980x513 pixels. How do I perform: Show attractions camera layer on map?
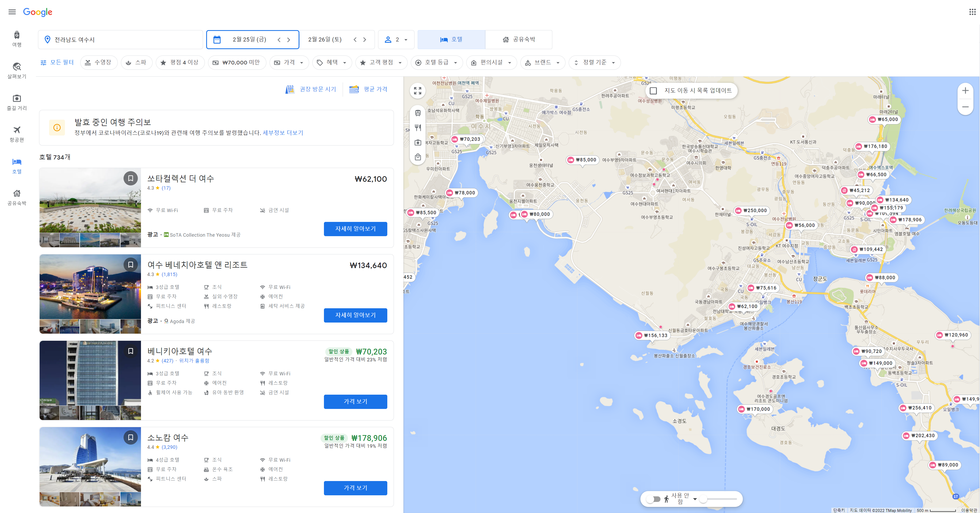click(418, 142)
